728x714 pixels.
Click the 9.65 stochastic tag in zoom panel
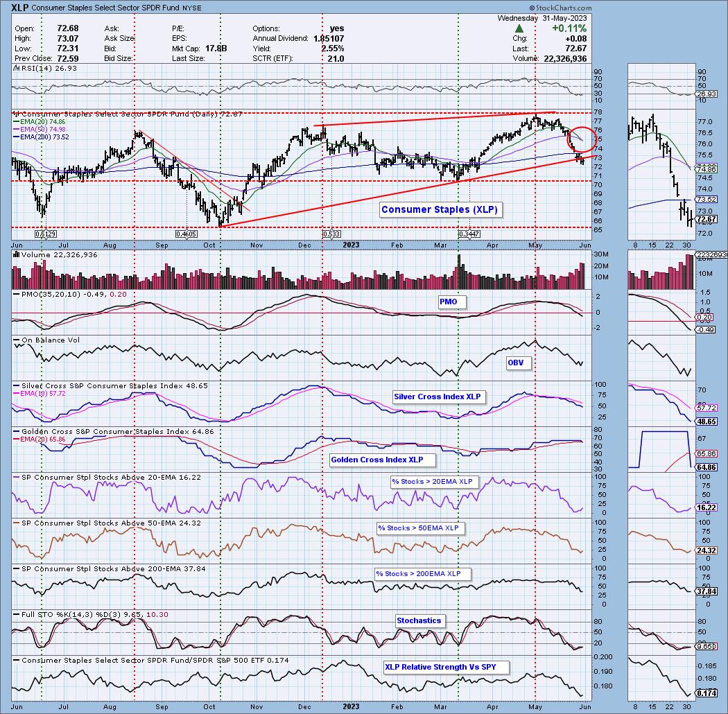tap(707, 646)
